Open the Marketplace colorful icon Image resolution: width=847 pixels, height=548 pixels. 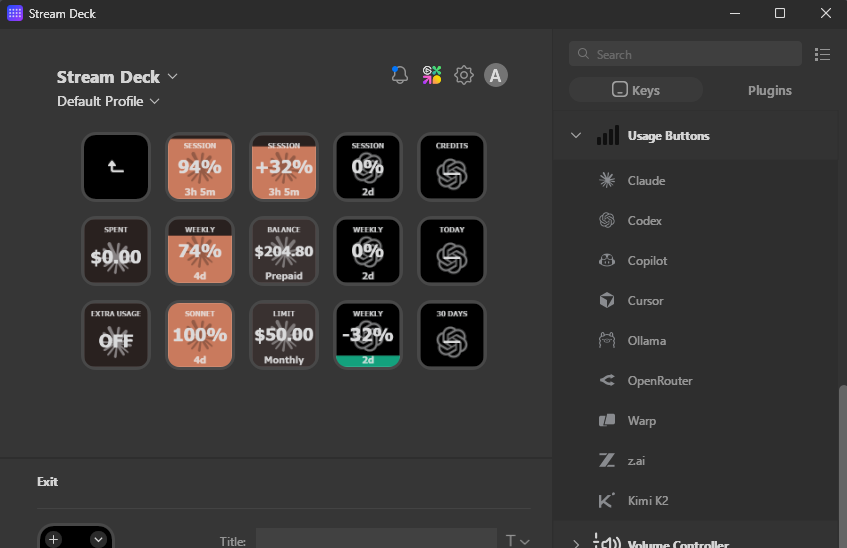tap(432, 75)
